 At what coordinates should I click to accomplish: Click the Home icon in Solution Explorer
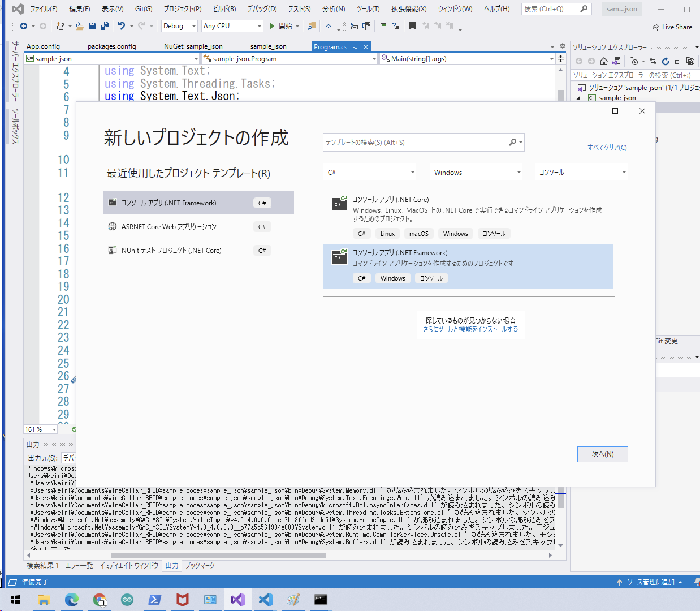coord(603,61)
